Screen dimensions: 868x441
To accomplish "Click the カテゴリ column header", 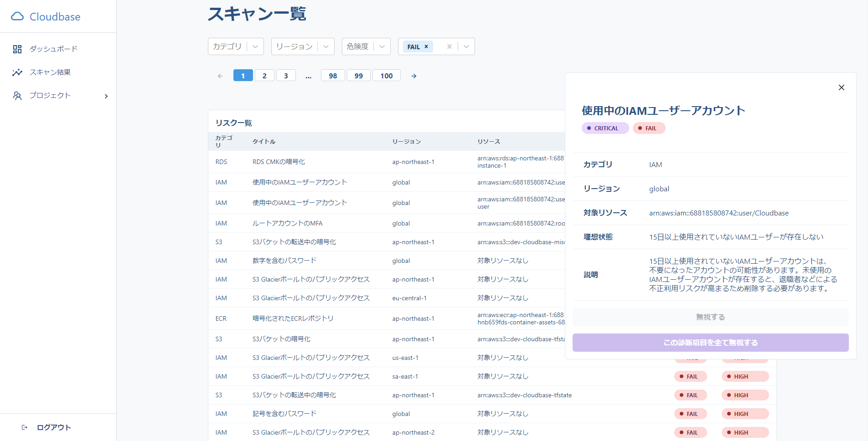I will [x=224, y=141].
